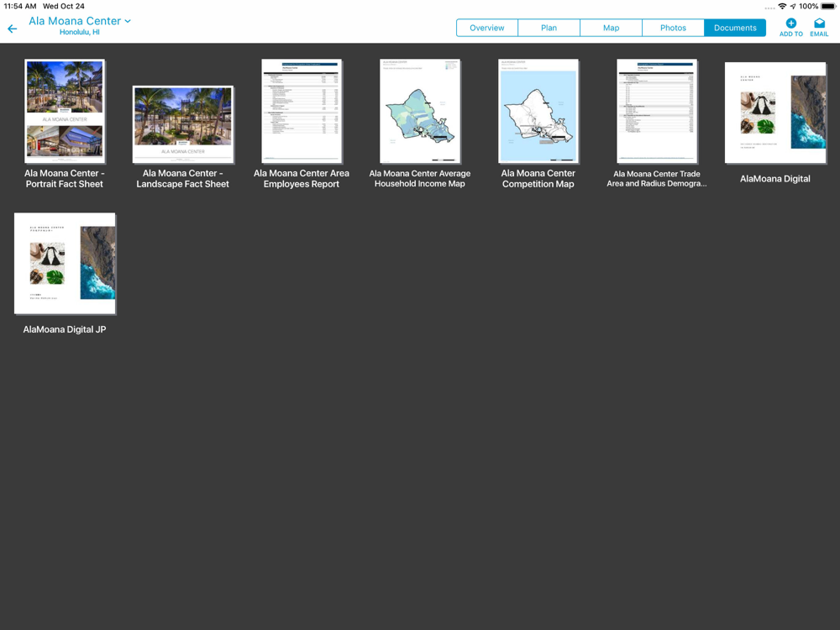Open AlaMoana Digital JP thumbnail
This screenshot has width=840, height=630.
tap(65, 264)
